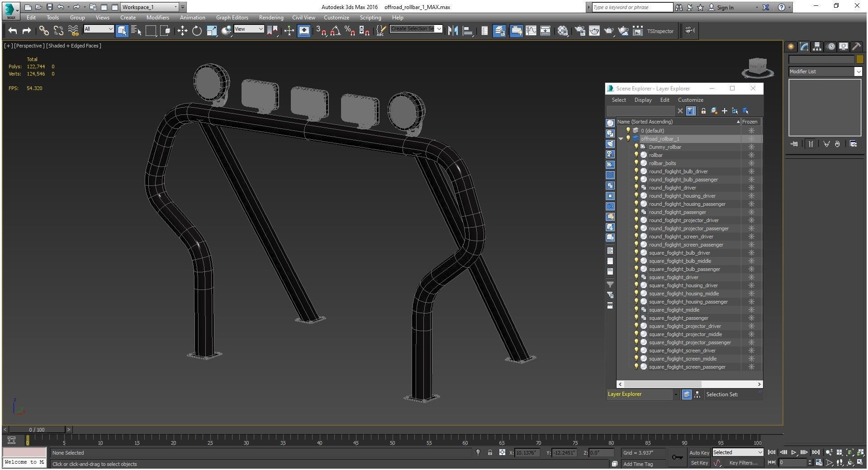Switch to the Motion command panel
Viewport: 868px width, 470px height.
coord(830,47)
